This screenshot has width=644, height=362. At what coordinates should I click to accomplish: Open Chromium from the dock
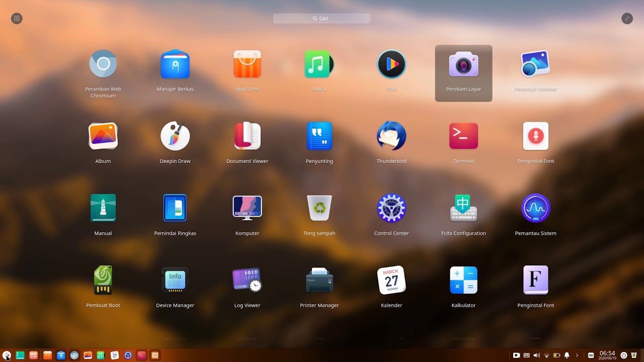[74, 355]
